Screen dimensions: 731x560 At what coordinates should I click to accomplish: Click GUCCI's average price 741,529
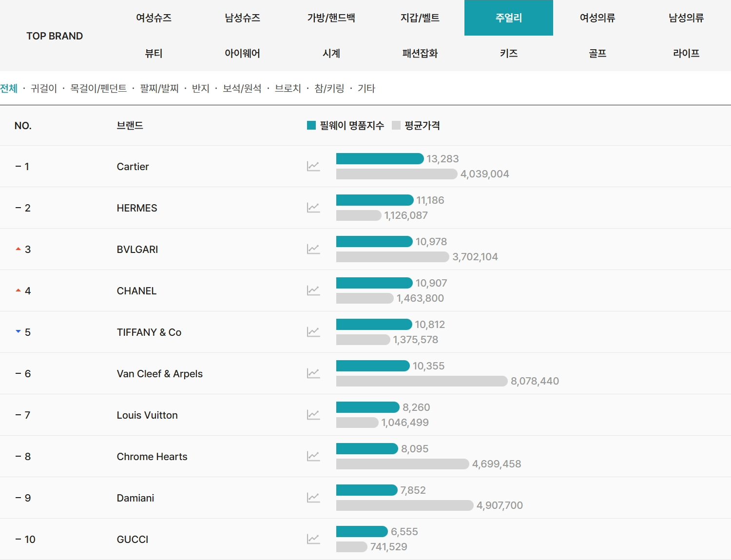[388, 547]
